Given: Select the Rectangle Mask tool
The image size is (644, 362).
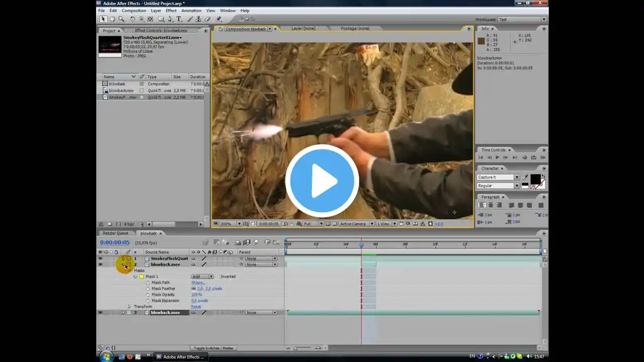Looking at the screenshot, I should point(161,19).
